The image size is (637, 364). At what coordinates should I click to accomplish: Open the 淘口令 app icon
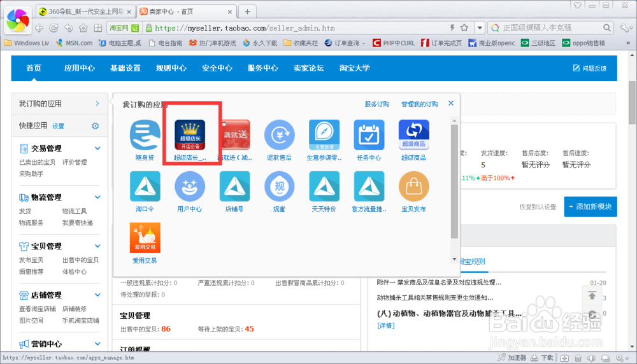(145, 186)
